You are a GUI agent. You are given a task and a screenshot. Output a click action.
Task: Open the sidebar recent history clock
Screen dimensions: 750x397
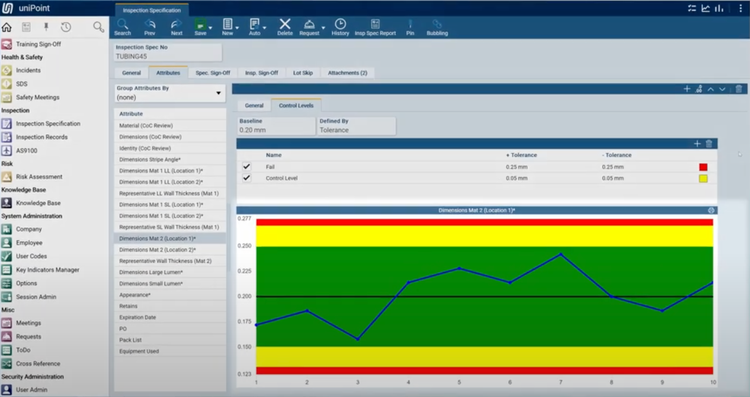(66, 27)
